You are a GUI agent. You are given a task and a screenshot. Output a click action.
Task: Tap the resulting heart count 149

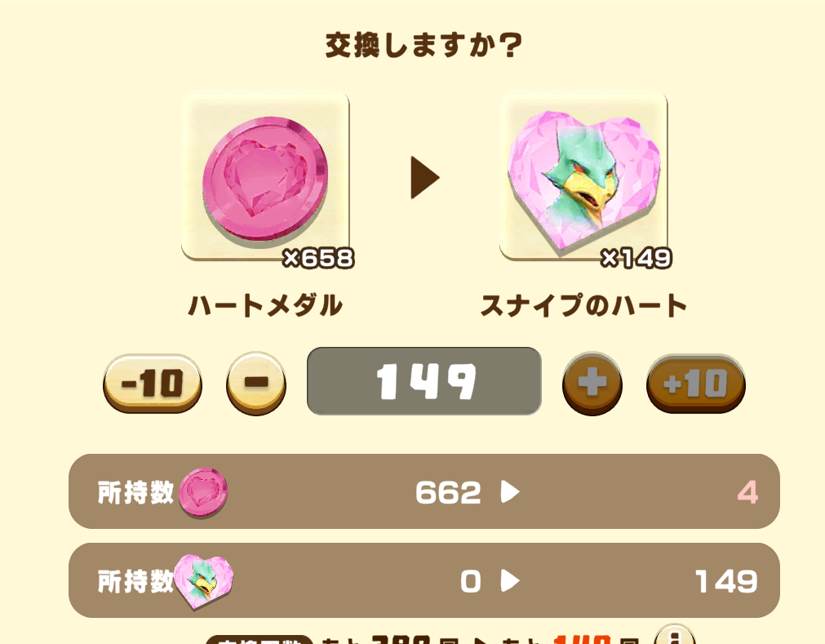(726, 582)
